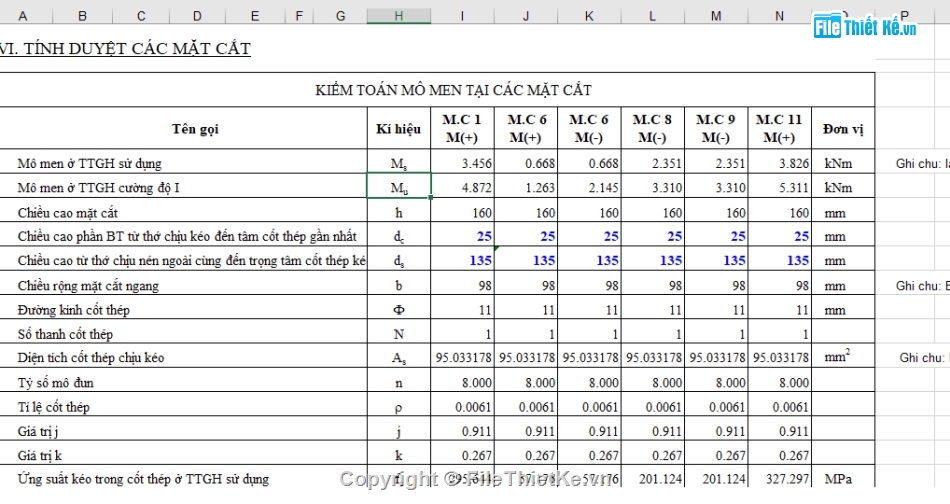Select column header N

pyautogui.click(x=780, y=16)
